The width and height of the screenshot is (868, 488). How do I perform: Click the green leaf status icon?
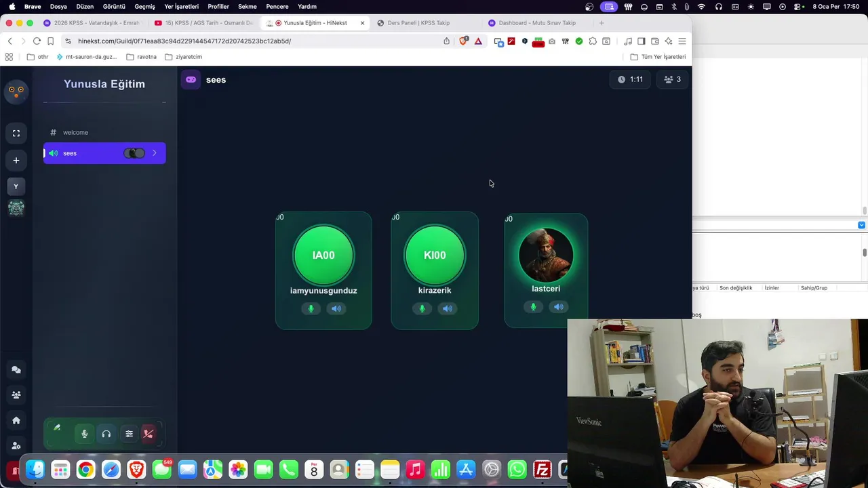[57, 428]
